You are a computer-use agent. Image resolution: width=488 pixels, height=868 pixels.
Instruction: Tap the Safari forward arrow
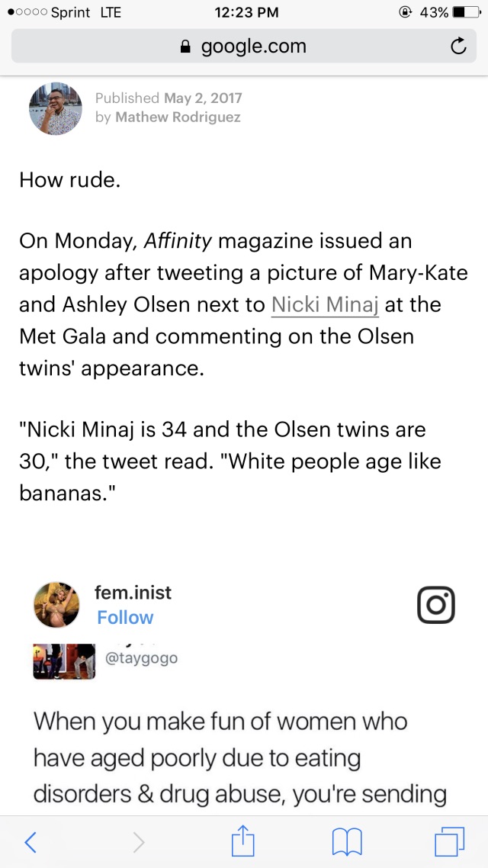pyautogui.click(x=138, y=841)
